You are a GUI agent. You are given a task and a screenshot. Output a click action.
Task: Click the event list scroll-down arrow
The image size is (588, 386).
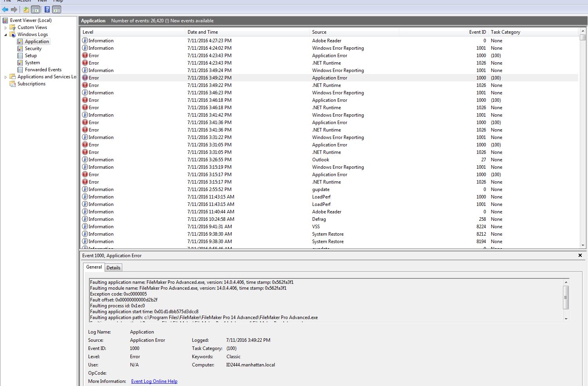coord(583,245)
